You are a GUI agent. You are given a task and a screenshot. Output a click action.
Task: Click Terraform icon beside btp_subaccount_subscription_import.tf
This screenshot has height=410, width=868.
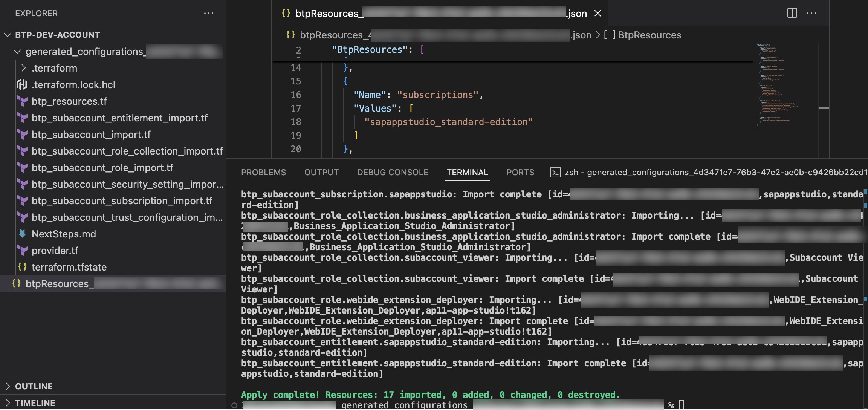(23, 200)
